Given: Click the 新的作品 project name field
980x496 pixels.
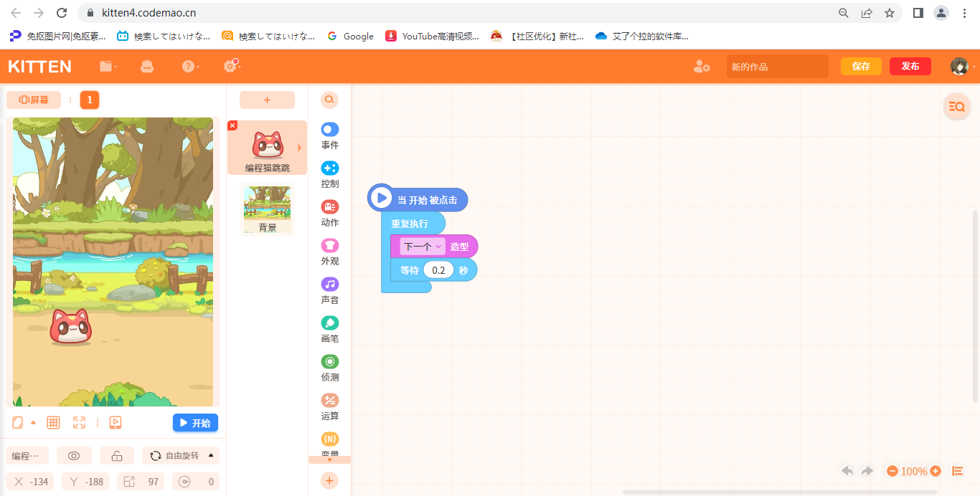Looking at the screenshot, I should tap(777, 67).
